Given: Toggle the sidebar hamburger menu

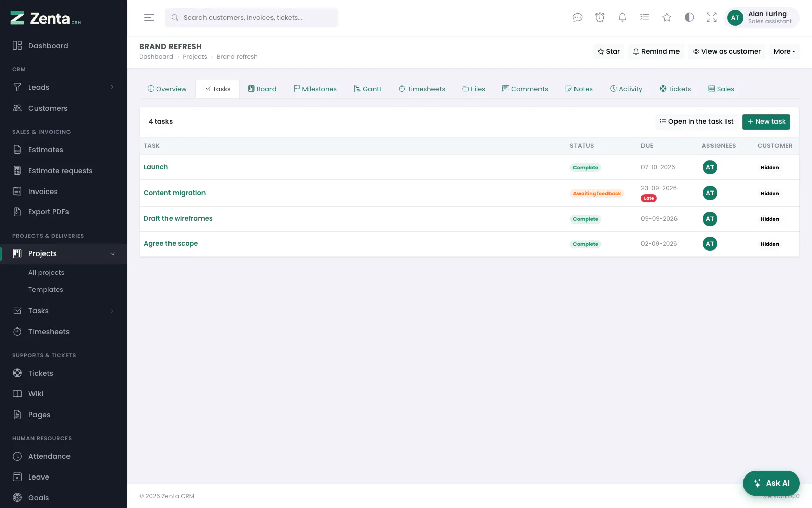Looking at the screenshot, I should coord(149,18).
